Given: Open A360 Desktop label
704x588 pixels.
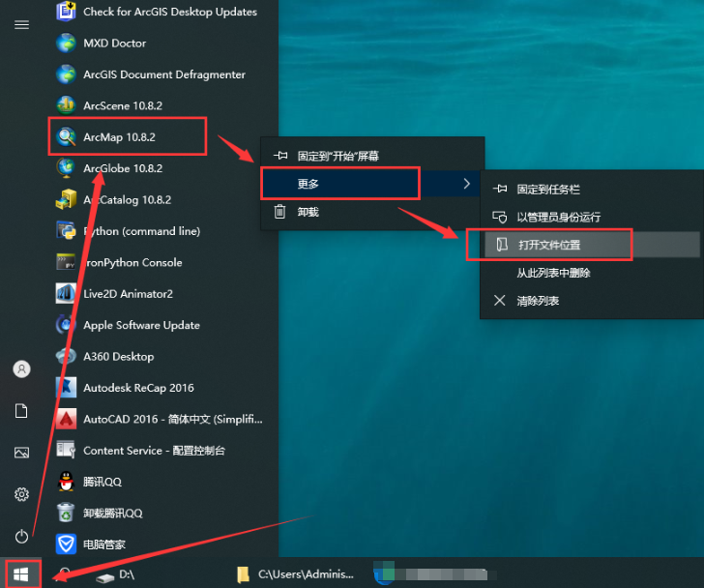Looking at the screenshot, I should 119,357.
